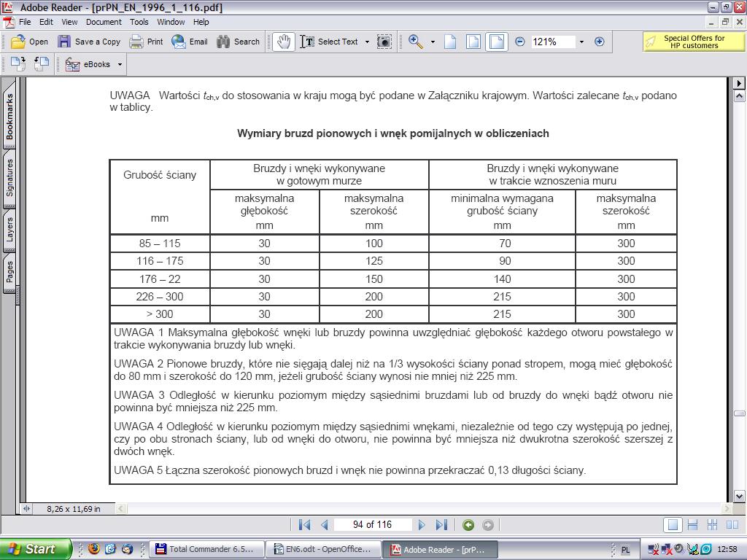Expand the eBooks dropdown arrow
This screenshot has height=560, width=747.
tap(120, 64)
